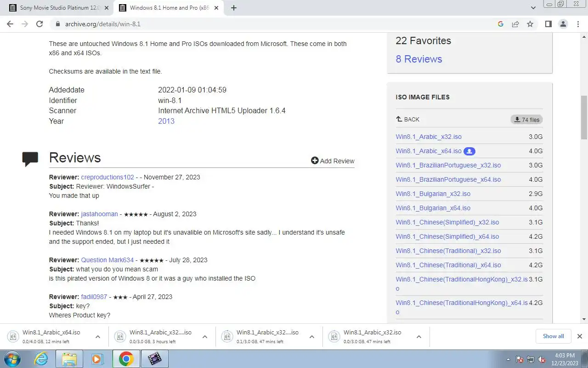This screenshot has width=588, height=368.
Task: Open Chrome side panel
Action: coord(548,24)
